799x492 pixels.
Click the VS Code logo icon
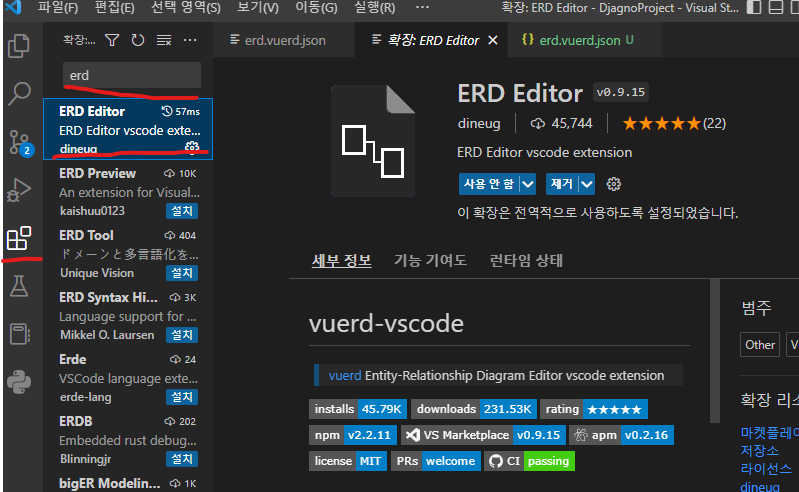click(13, 7)
